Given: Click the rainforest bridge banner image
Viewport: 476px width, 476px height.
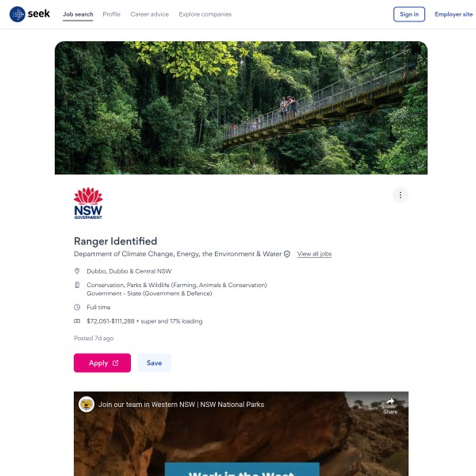Looking at the screenshot, I should (x=241, y=108).
